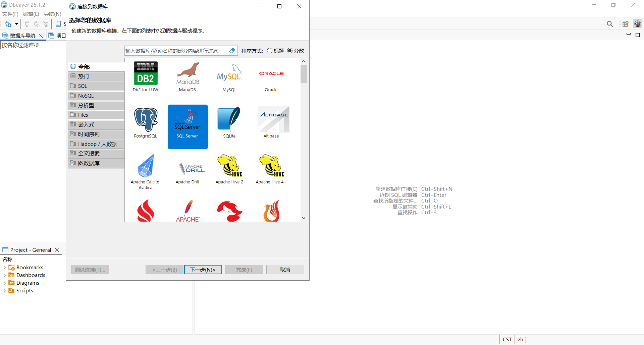Focus the connection name filter field
The image size is (644, 345).
point(33,45)
